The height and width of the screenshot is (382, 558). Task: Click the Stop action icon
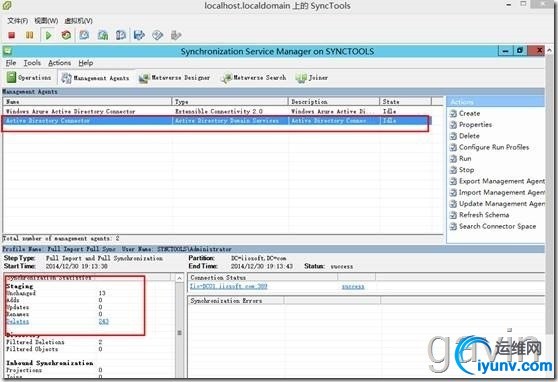pos(453,170)
